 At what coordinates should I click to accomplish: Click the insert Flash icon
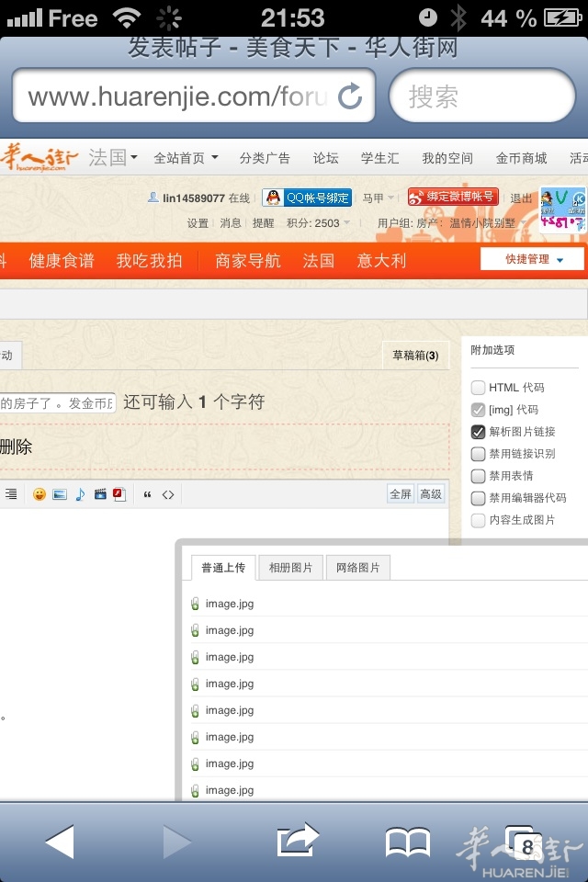[x=119, y=494]
